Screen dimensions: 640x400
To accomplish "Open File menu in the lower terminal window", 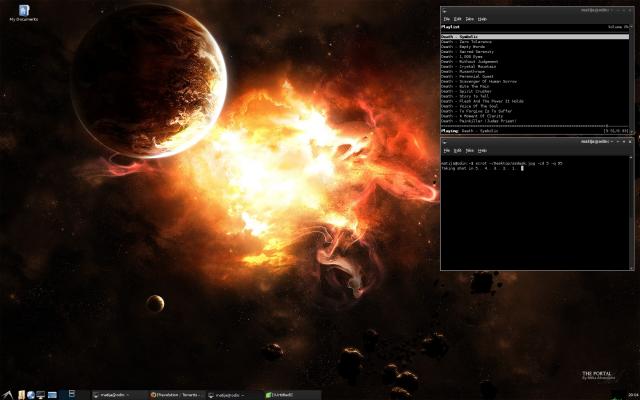I will (448, 150).
